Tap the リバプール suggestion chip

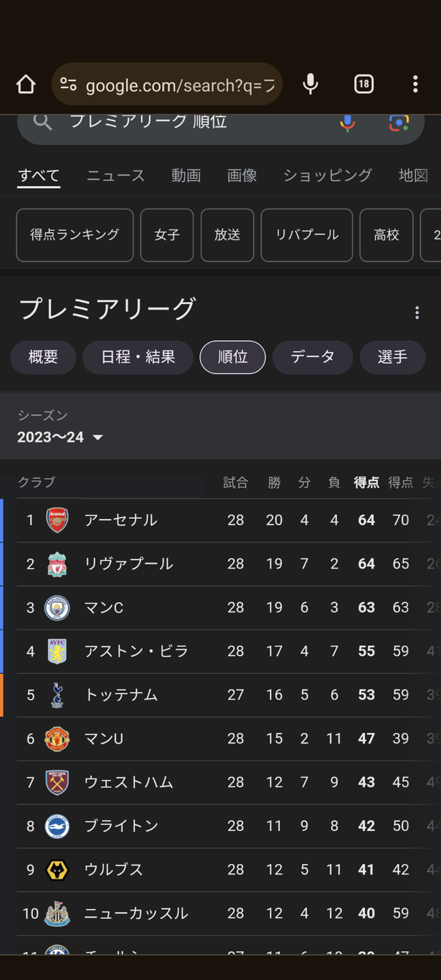[x=306, y=235]
